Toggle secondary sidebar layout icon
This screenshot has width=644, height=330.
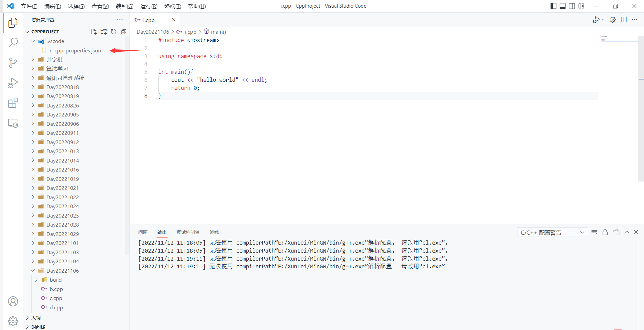572,6
